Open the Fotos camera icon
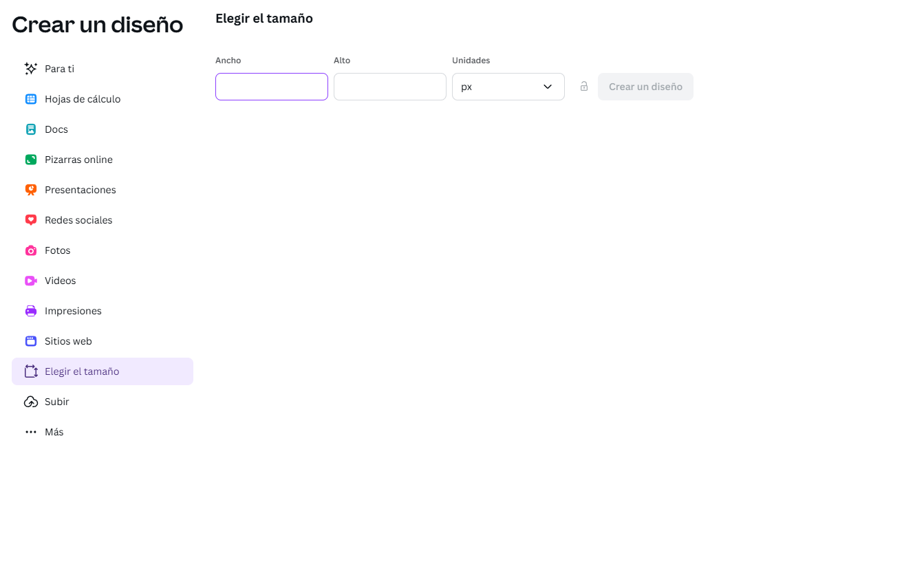Image resolution: width=924 pixels, height=564 pixels. 31,250
